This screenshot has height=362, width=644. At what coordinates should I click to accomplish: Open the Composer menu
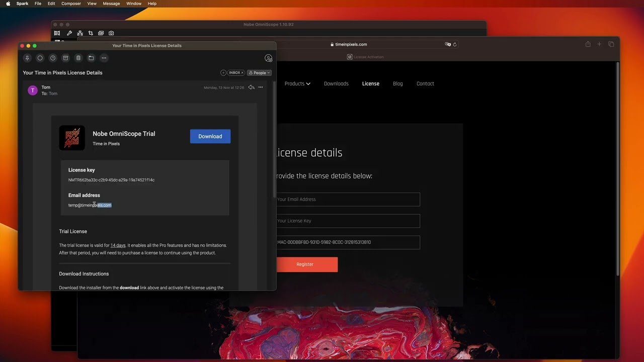71,4
